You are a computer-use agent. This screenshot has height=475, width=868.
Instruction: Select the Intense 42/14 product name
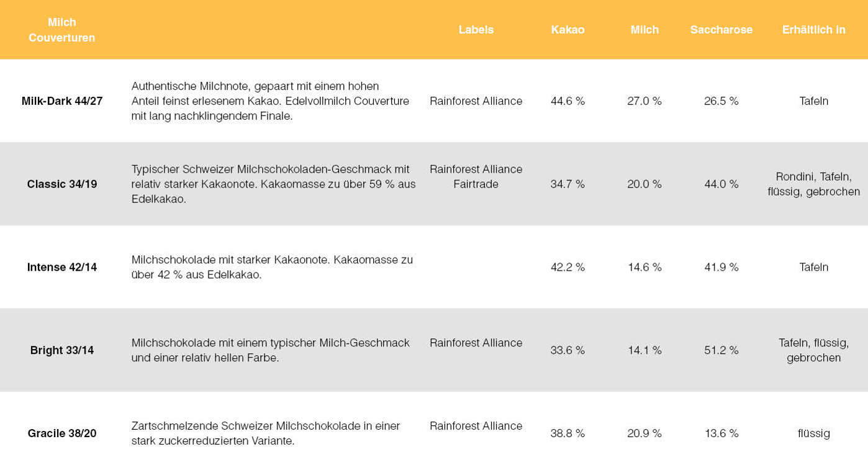62,267
